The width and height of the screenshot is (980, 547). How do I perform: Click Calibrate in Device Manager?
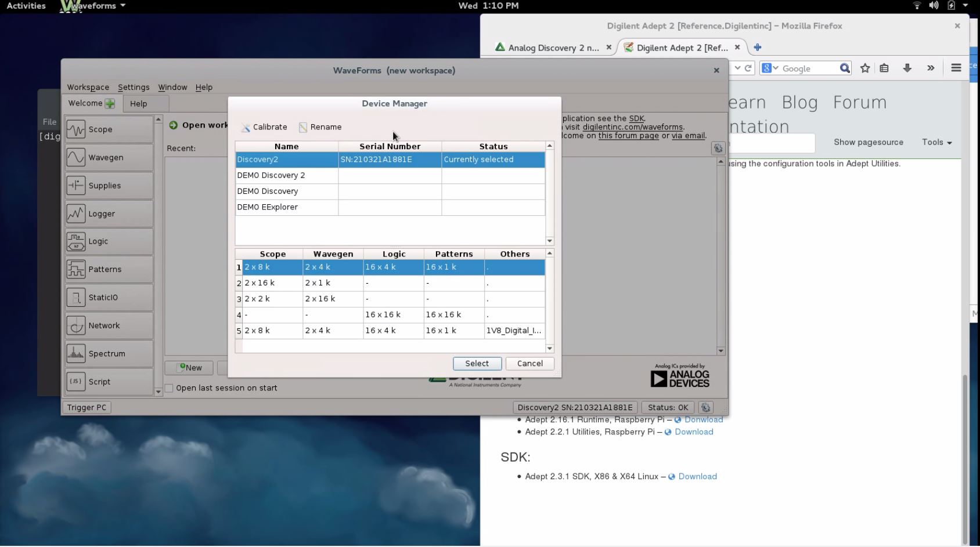(x=264, y=127)
